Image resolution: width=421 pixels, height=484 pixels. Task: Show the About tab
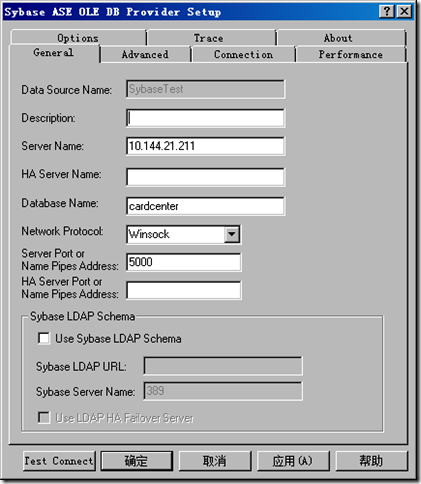pos(338,38)
